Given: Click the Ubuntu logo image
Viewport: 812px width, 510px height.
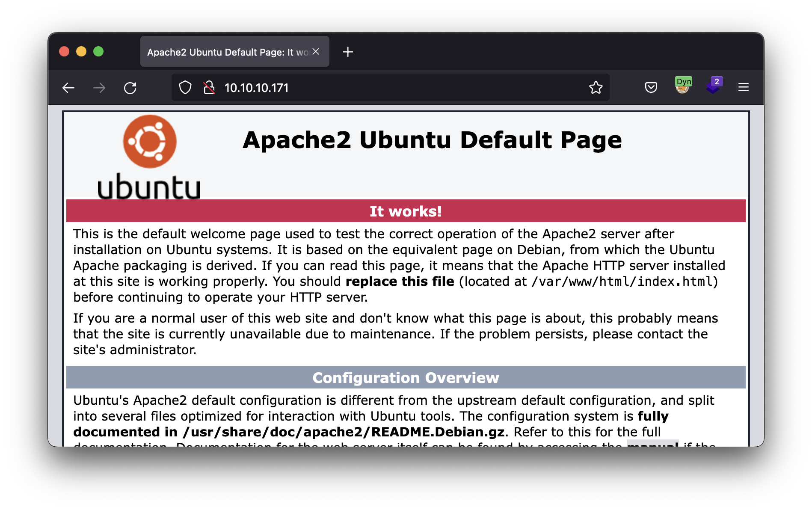Looking at the screenshot, I should (149, 157).
